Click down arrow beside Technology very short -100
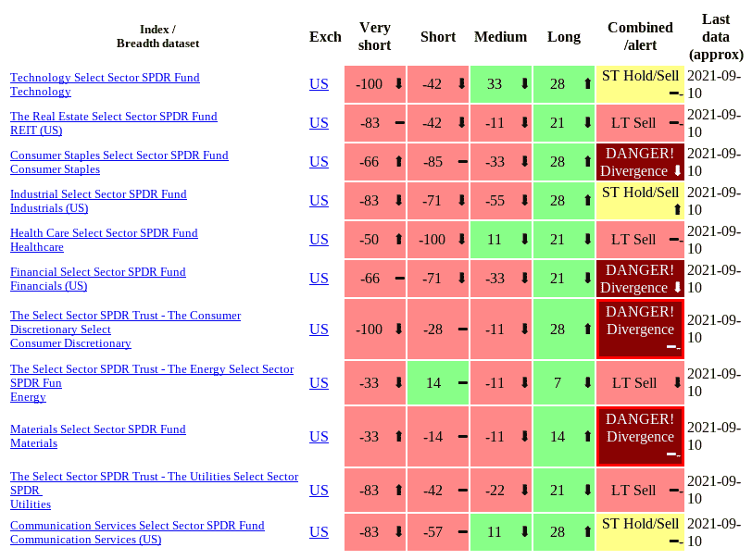Screen dimensions: 752x560 398,84
